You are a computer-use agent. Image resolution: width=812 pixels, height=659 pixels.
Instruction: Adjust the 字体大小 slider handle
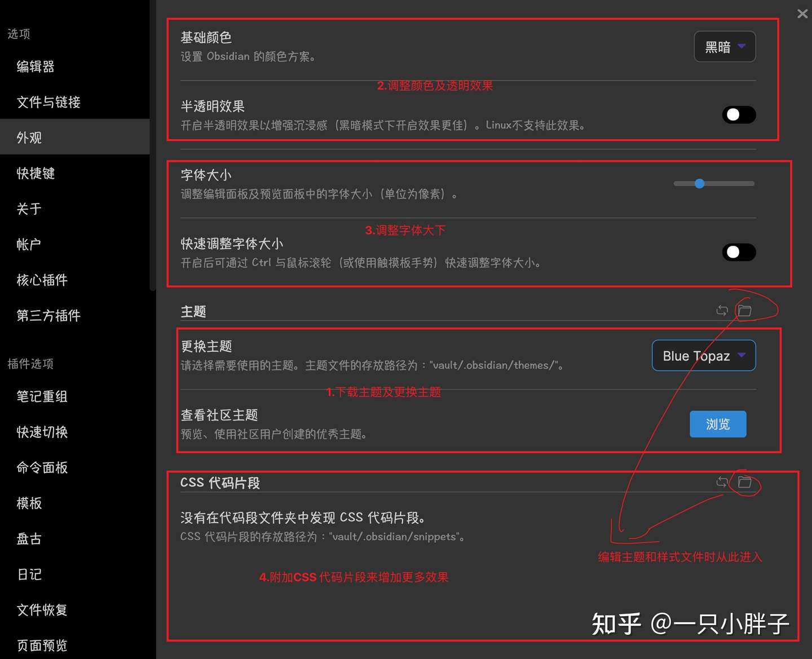pyautogui.click(x=700, y=184)
